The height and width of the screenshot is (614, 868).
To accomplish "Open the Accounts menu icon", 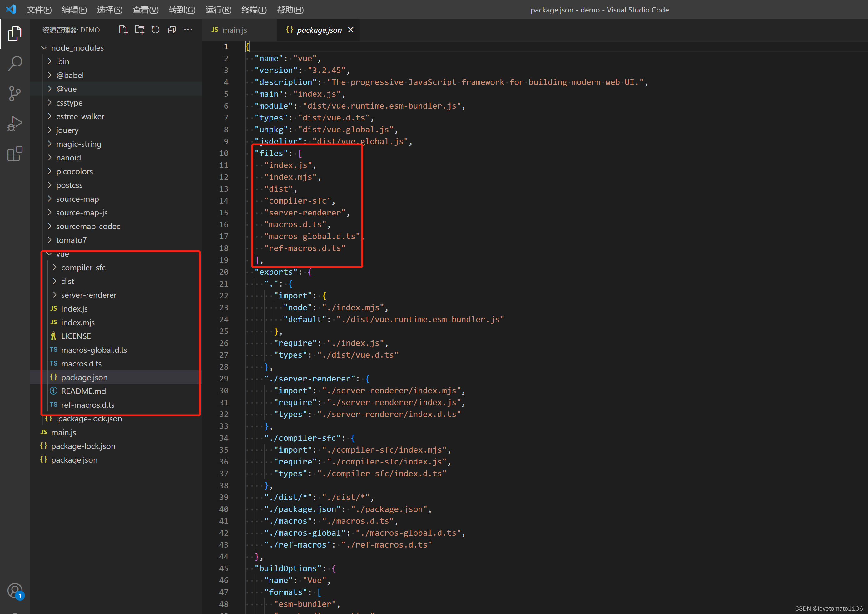I will 15,591.
